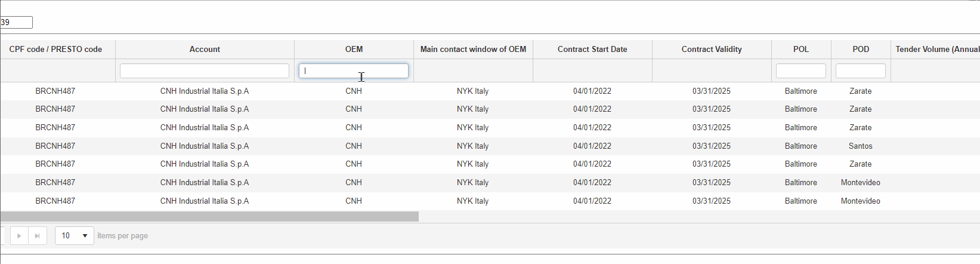Click the text box containing 39
This screenshot has height=264, width=980.
16,23
